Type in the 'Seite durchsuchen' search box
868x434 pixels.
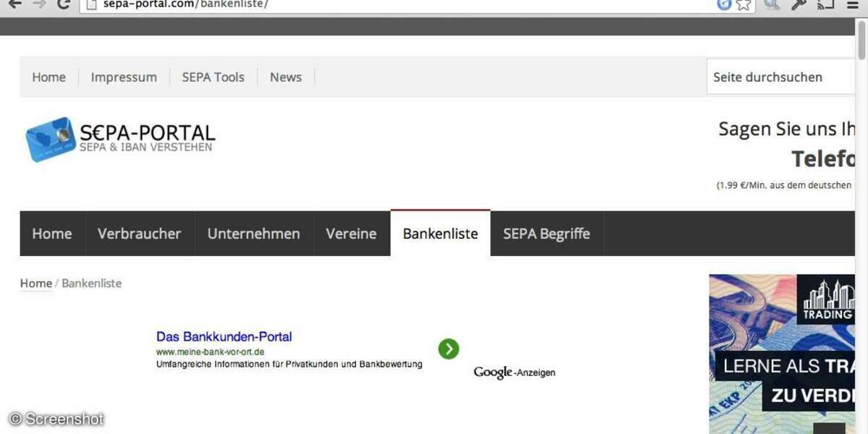pos(781,77)
